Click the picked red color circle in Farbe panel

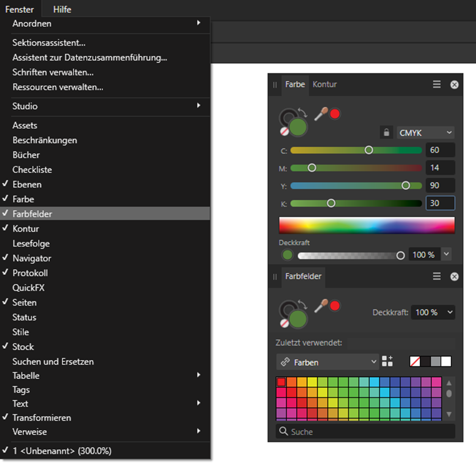coord(335,114)
